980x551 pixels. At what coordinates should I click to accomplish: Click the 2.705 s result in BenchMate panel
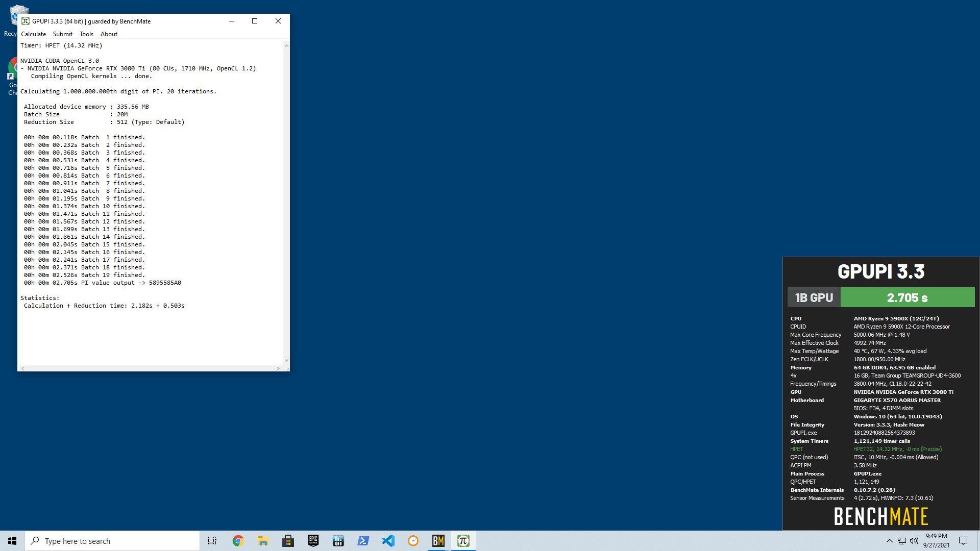pyautogui.click(x=907, y=297)
